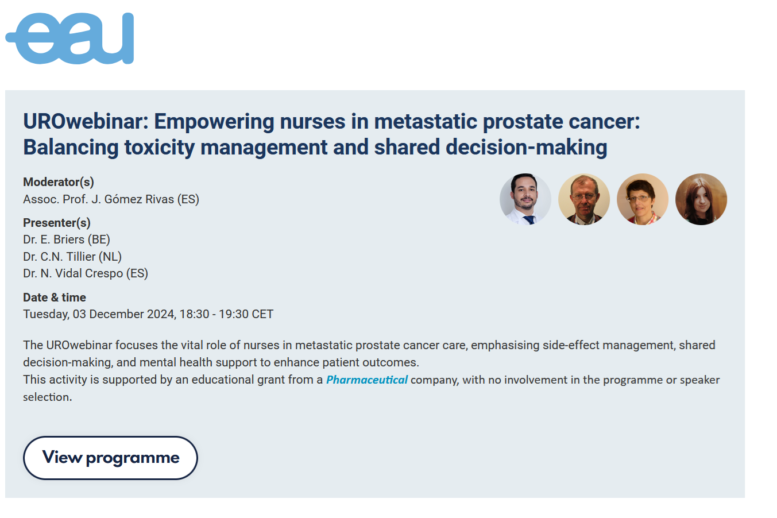Click the avatar of woman with glasses
777x518 pixels.
tap(642, 199)
